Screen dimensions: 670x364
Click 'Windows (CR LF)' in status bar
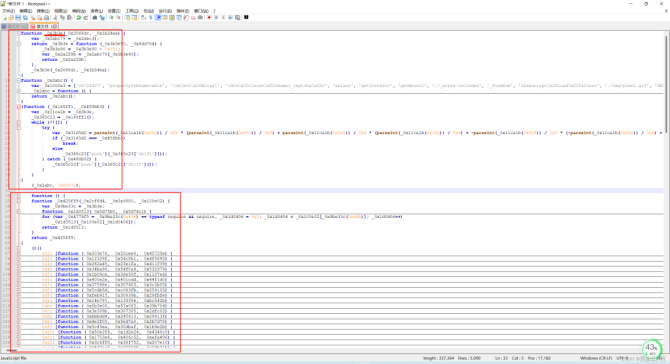tap(596, 358)
